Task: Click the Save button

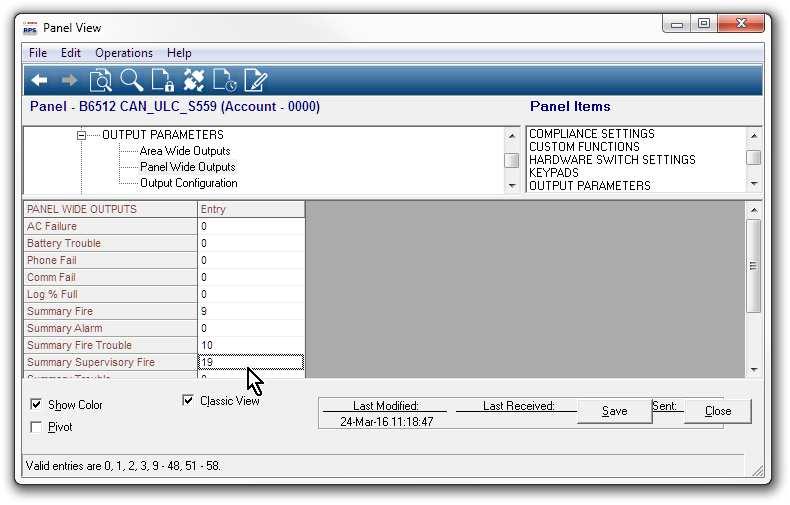Action: tap(614, 411)
